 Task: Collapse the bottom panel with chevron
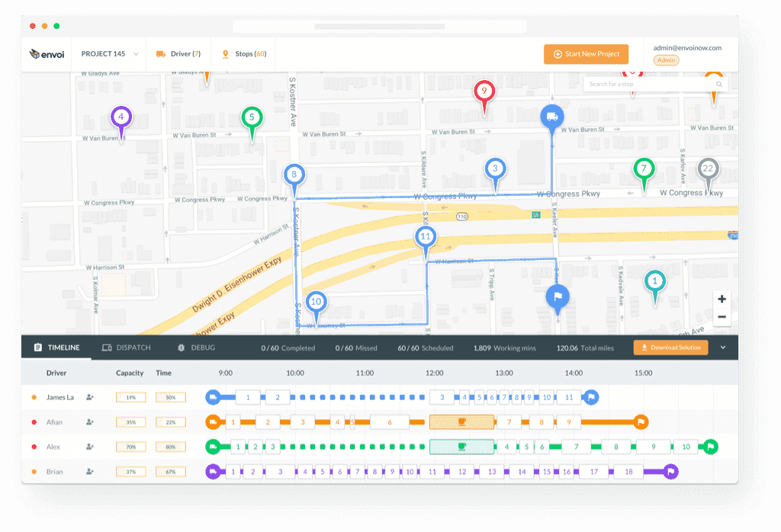point(723,348)
